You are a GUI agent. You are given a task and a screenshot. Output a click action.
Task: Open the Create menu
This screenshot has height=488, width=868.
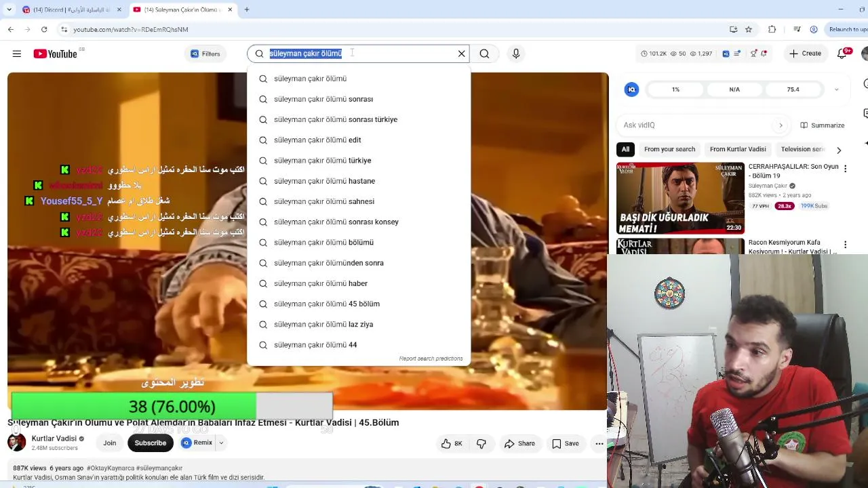coord(805,54)
